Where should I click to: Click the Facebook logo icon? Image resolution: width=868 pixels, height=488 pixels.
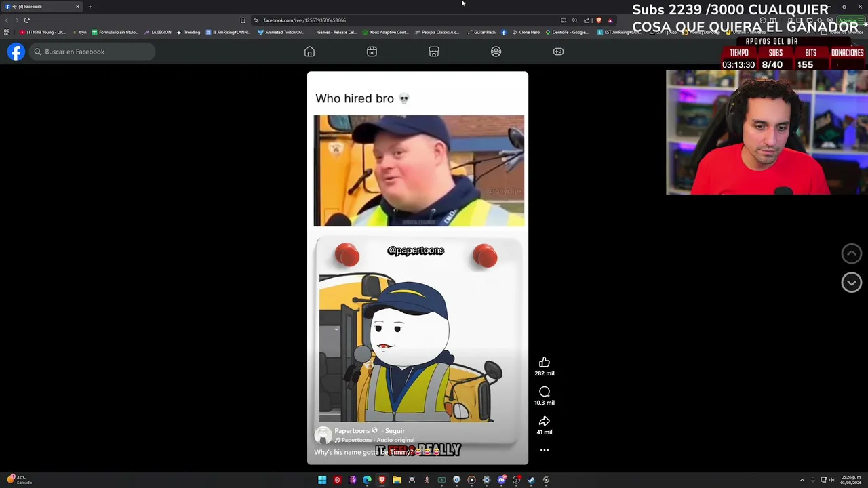16,52
